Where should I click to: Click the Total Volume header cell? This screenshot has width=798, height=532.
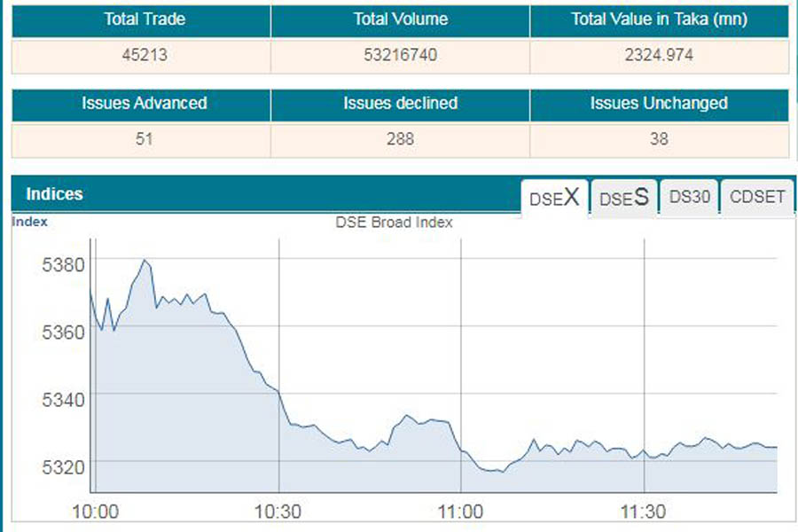[400, 20]
